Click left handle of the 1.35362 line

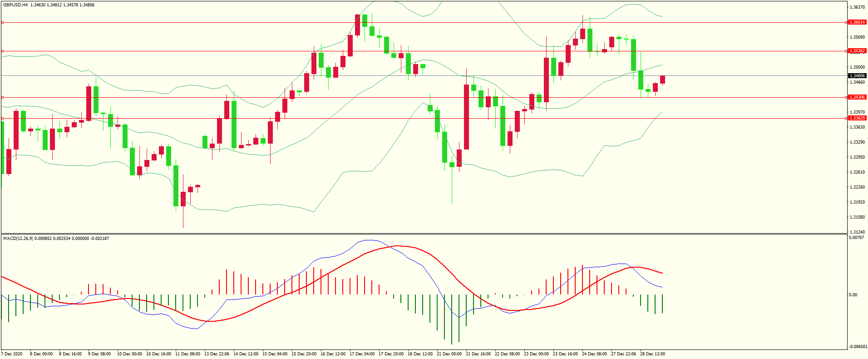click(2, 51)
